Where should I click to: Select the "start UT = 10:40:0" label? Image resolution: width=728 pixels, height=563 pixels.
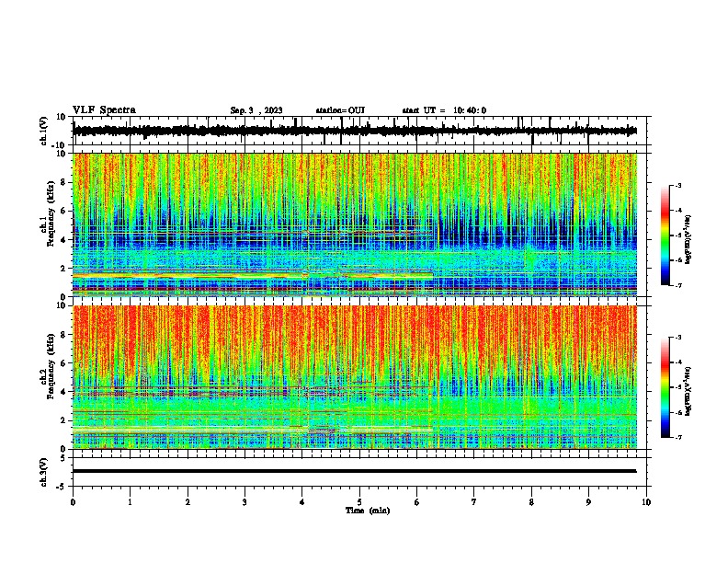[444, 110]
